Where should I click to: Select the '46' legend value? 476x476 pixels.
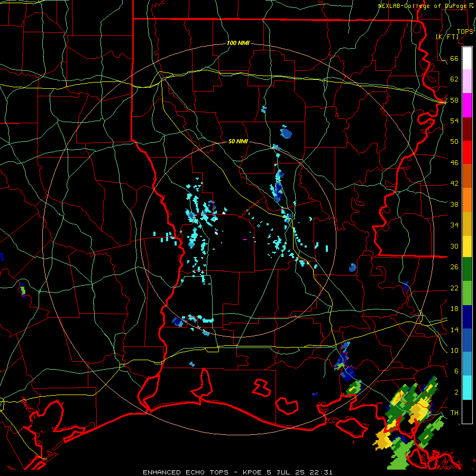click(454, 163)
